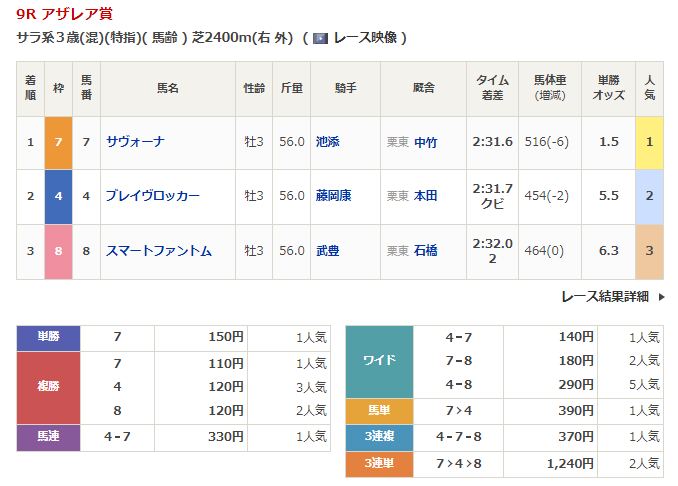
Task: Open horse page for ブレイヴロッカー
Action: [x=153, y=196]
